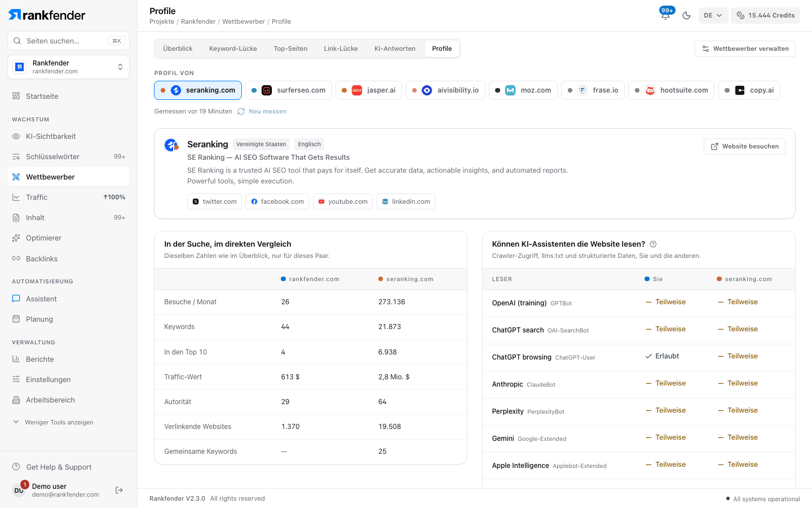Open Einstellungen sliders icon
This screenshot has height=508, width=812.
point(16,380)
